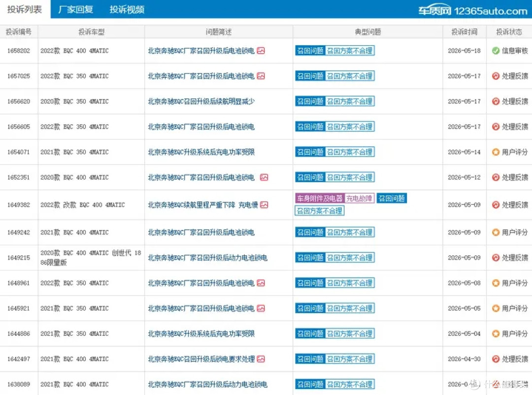Click the 车质网 12365auto.com logo
532x395 pixels.
472,10
